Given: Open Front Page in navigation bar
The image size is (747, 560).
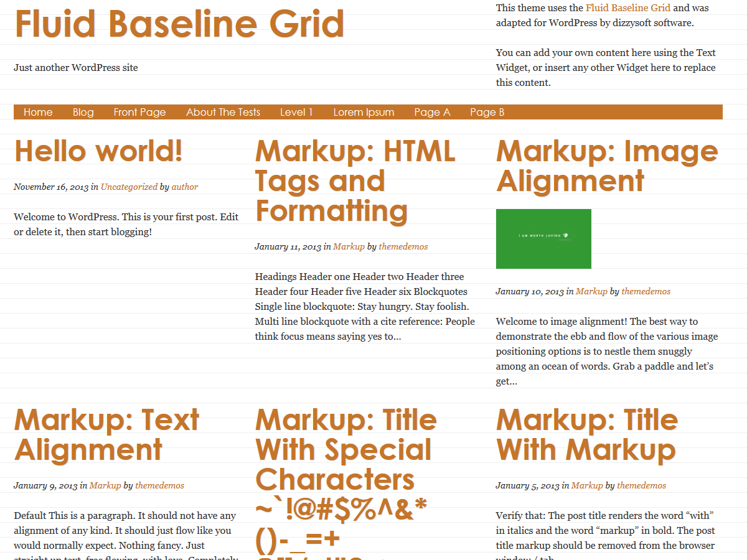Looking at the screenshot, I should click(139, 112).
